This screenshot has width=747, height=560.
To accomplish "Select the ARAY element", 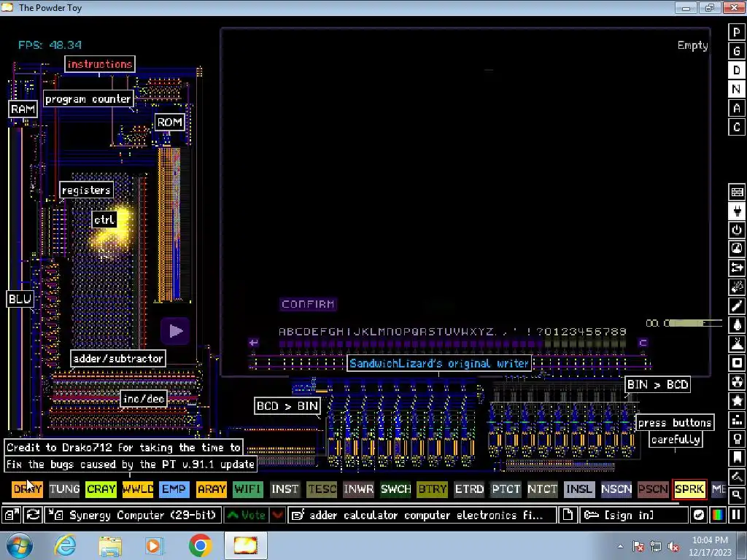I will (x=212, y=489).
